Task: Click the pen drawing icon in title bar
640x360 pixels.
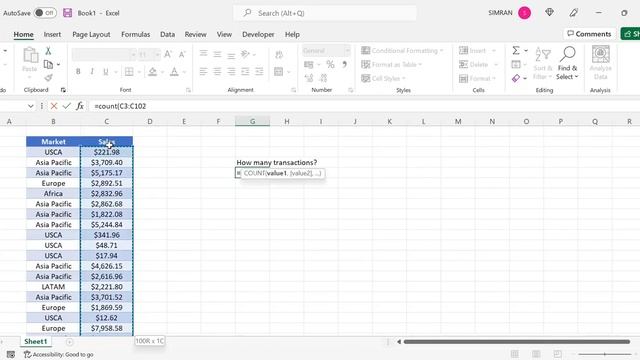Action: (573, 13)
